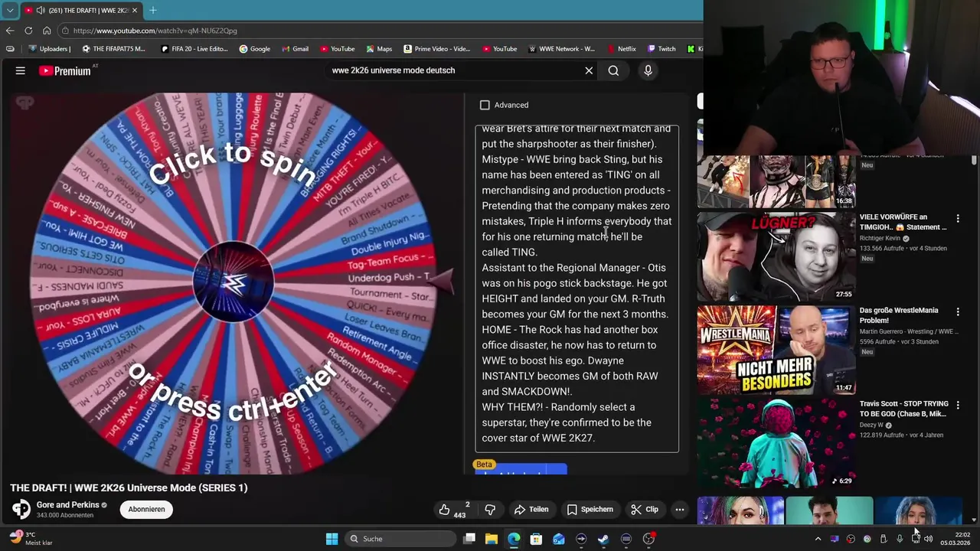Switch to Microsoft Edge on taskbar
Screen dimensions: 980x551
click(514, 539)
